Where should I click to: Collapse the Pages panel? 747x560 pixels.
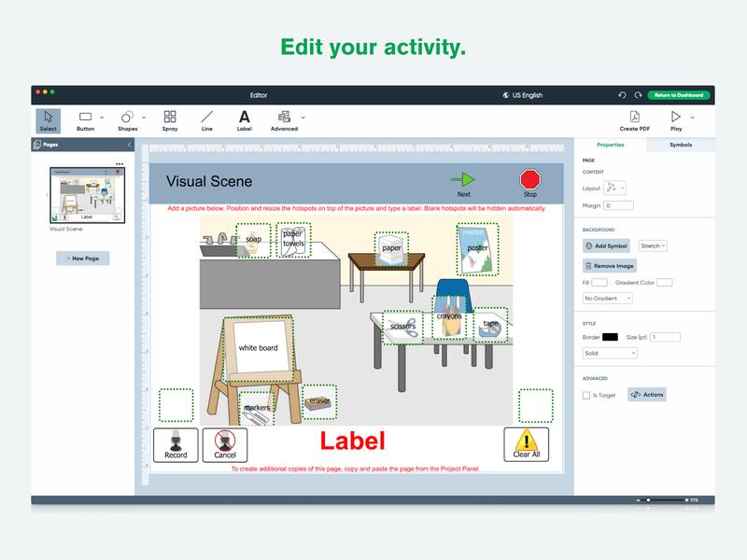point(129,145)
